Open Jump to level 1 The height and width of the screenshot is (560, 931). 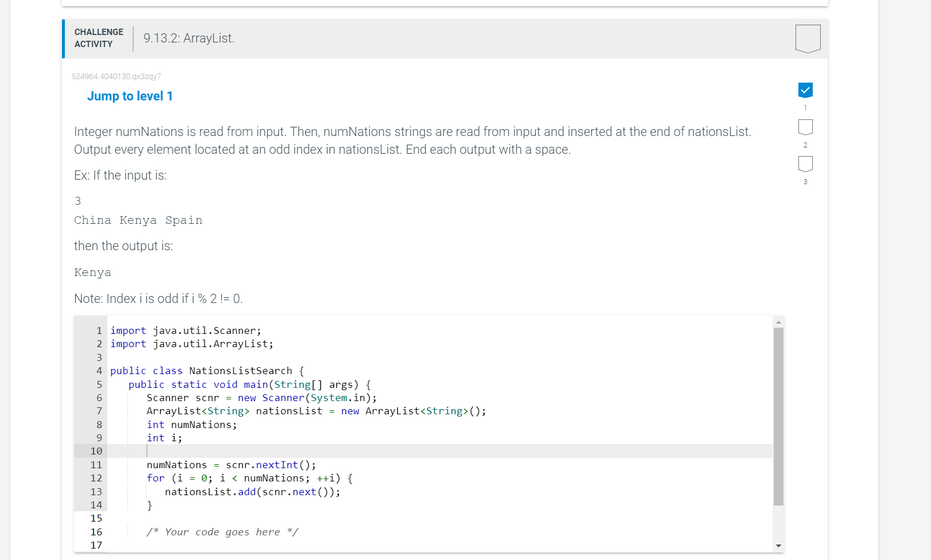[130, 96]
